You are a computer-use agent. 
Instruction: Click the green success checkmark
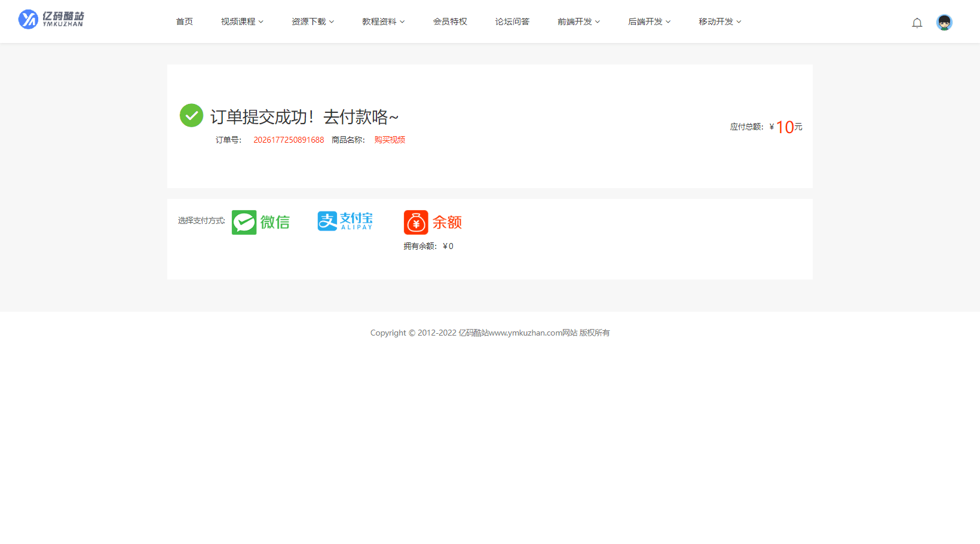[x=191, y=115]
